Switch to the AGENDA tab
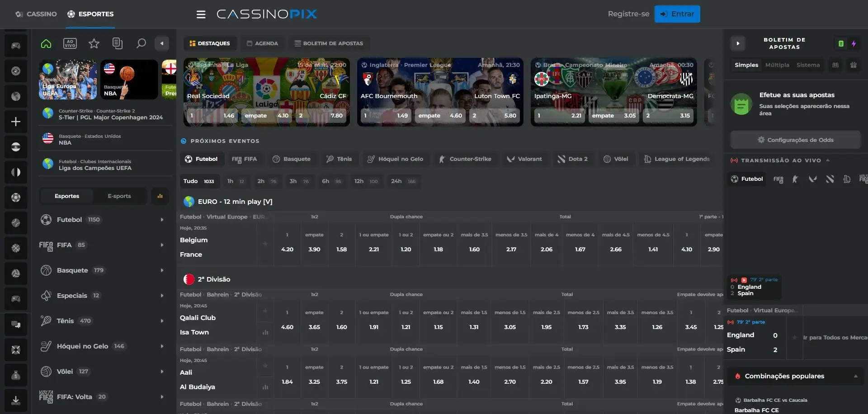Image resolution: width=868 pixels, height=414 pixels. pos(262,43)
